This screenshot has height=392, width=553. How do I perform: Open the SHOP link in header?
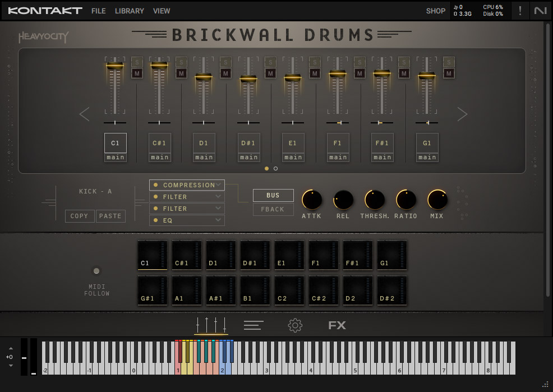[436, 11]
